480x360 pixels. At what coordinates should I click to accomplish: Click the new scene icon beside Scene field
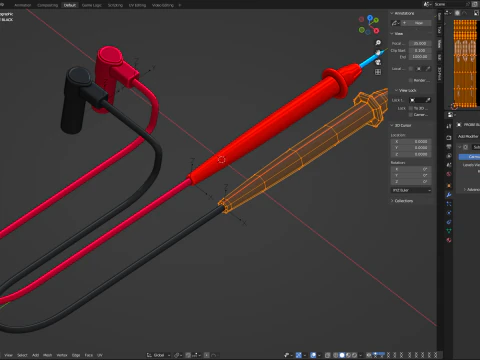pos(475,4)
